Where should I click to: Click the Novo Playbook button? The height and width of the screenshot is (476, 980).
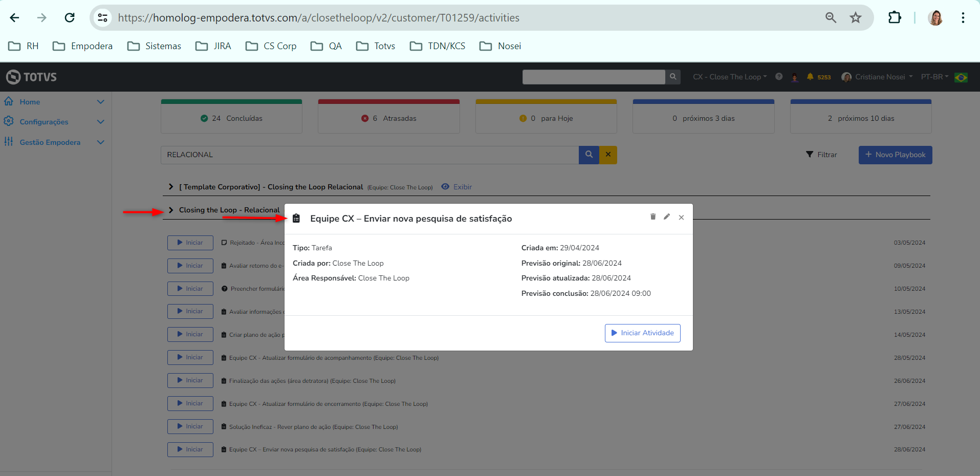click(x=895, y=155)
